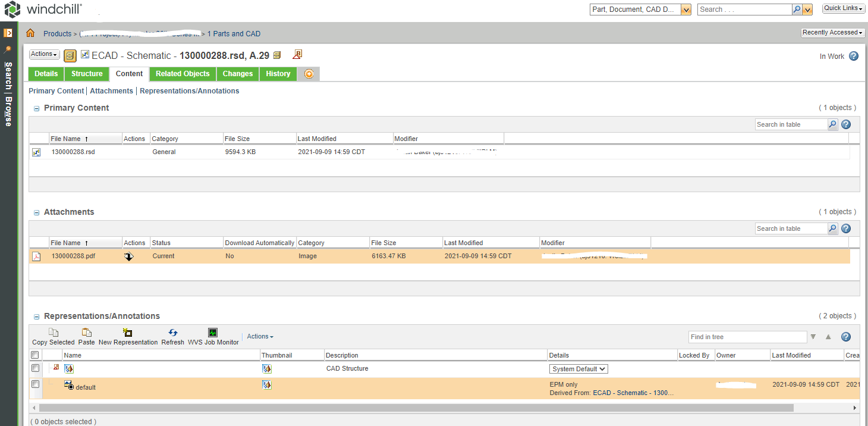Open the Representations/Annotations link
Screen dimensions: 868x426
[x=189, y=90]
